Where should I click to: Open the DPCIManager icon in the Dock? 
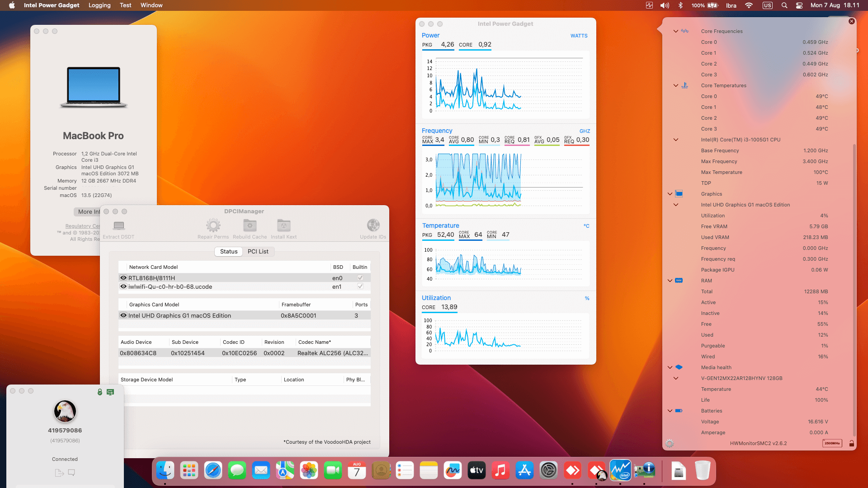pos(645,470)
